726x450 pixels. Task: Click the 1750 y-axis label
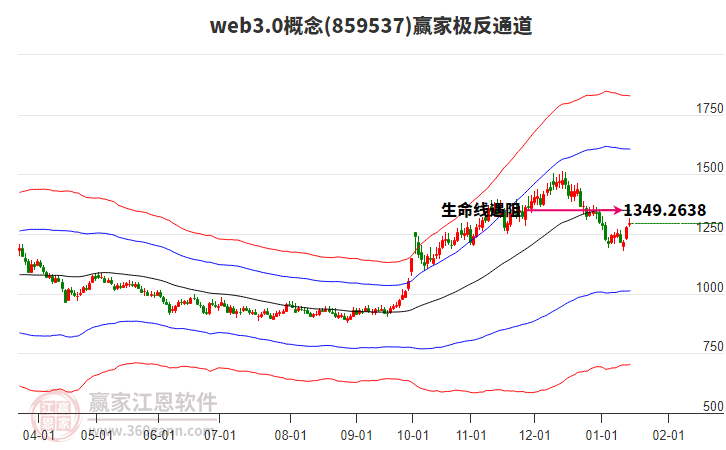point(709,108)
